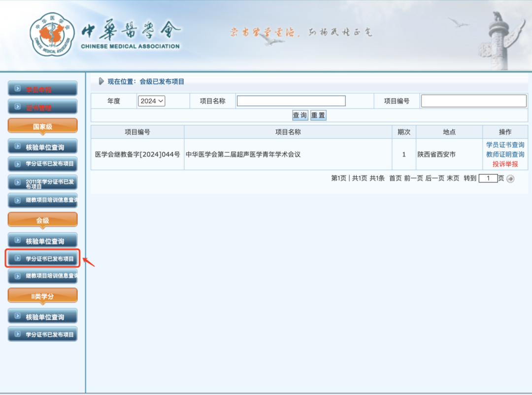Click the 期次 column header
The height and width of the screenshot is (395, 532).
tap(404, 132)
